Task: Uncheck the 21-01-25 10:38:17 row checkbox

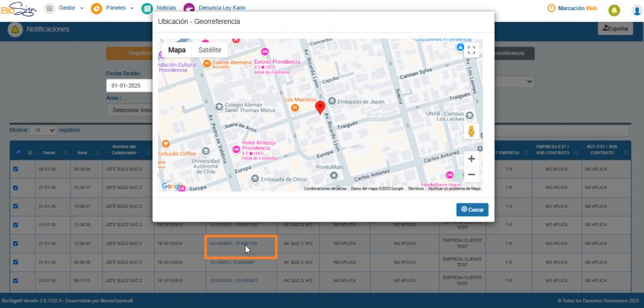Action: (x=16, y=188)
